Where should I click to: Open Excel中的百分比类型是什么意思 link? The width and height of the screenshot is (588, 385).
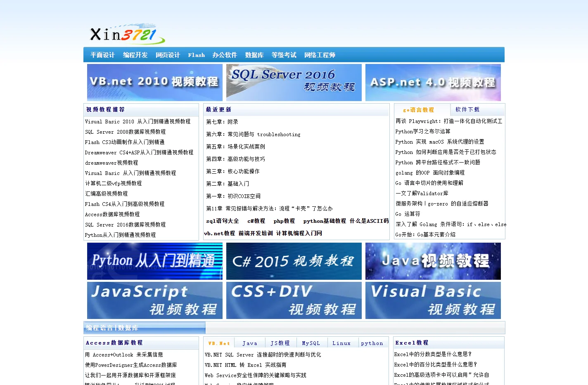pyautogui.click(x=436, y=364)
